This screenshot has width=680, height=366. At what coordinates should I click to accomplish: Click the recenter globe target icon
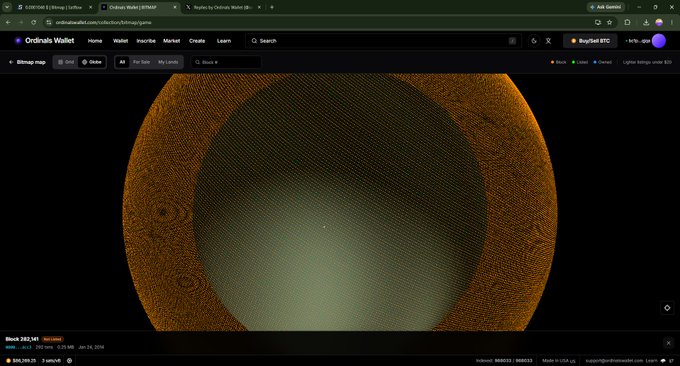[667, 308]
